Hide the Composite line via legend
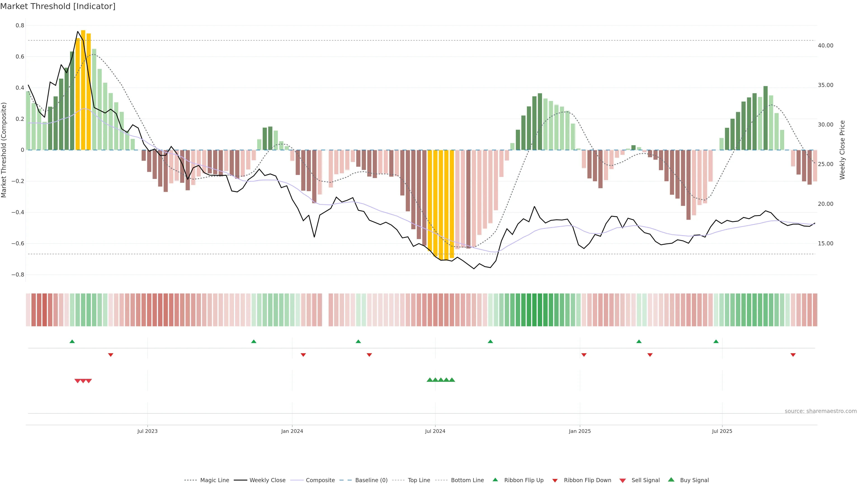Viewport: 868px width, 488px height. (x=320, y=480)
